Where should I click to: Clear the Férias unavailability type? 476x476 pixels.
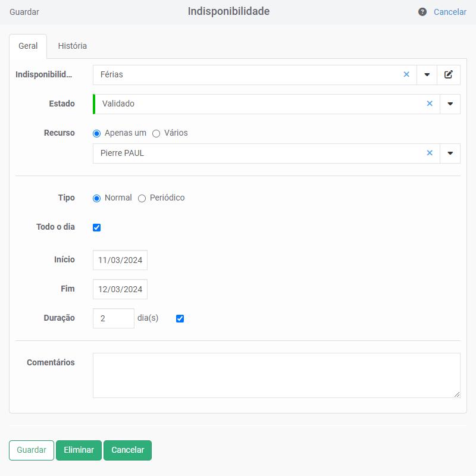tap(406, 74)
